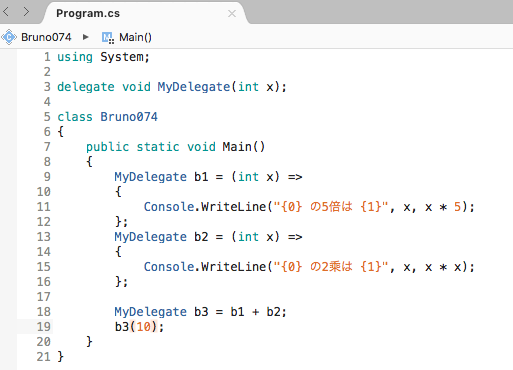Image resolution: width=513 pixels, height=370 pixels.
Task: Click line number 19 in the gutter
Action: pos(44,327)
